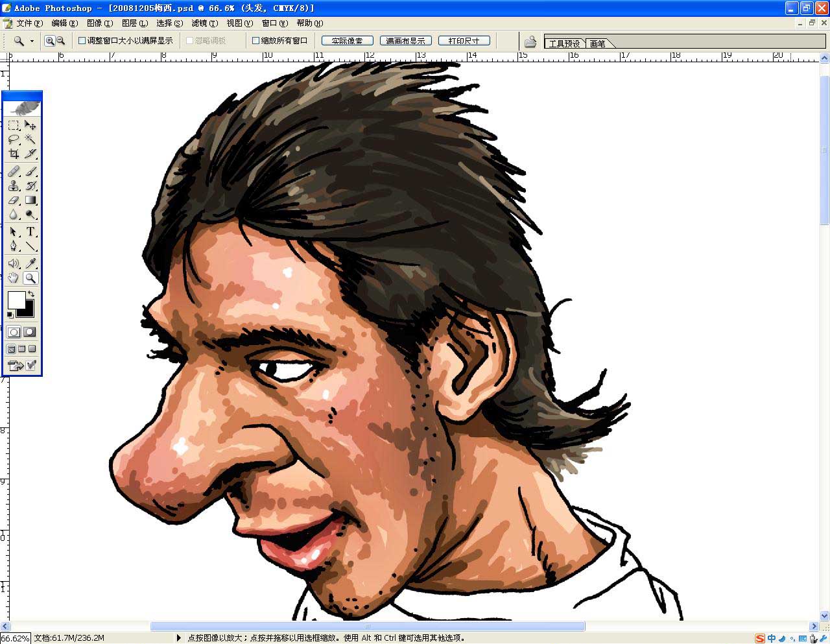Enable 调整窗口大小以满屏显示 checkbox
Viewport: 830px width, 644px height.
pos(82,41)
